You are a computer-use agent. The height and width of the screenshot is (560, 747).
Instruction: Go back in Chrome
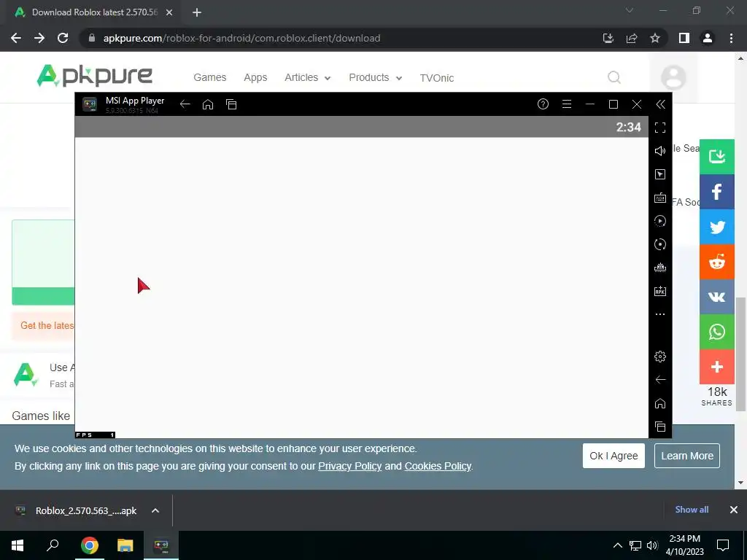[x=16, y=38]
